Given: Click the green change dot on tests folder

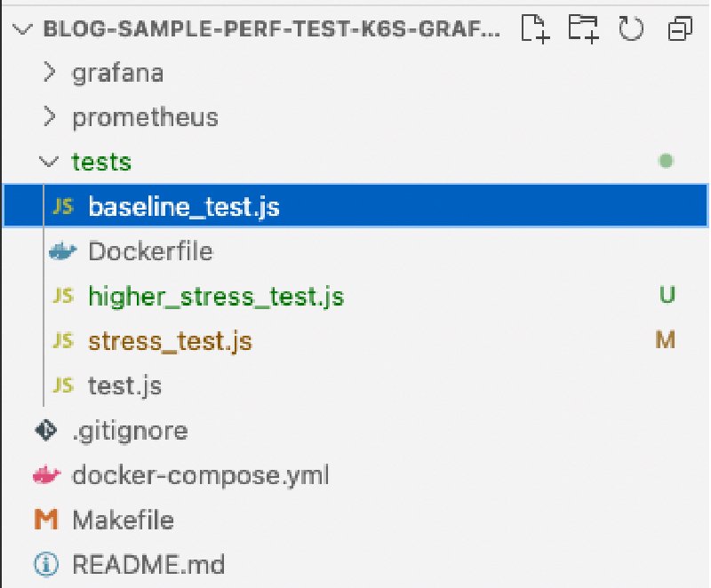Looking at the screenshot, I should point(666,161).
